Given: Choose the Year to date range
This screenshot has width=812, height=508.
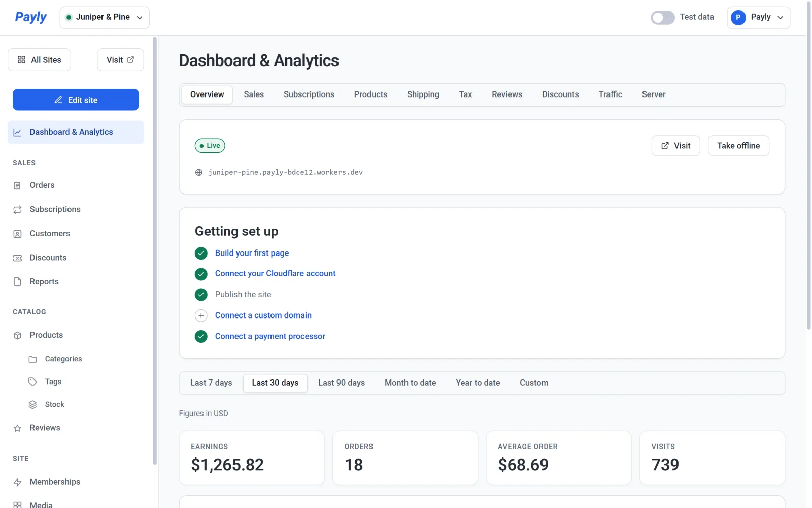Looking at the screenshot, I should [478, 383].
